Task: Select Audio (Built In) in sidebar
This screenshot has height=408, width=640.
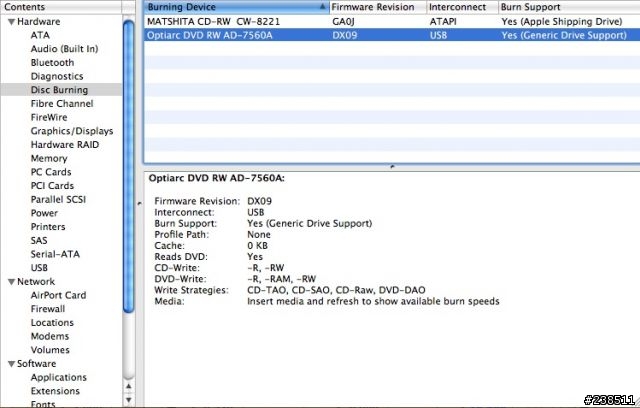Action: (x=64, y=49)
